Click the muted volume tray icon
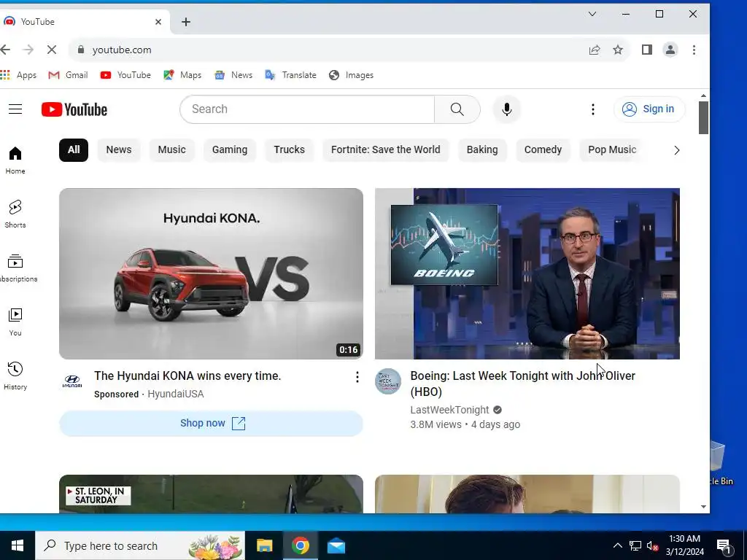 click(x=652, y=545)
